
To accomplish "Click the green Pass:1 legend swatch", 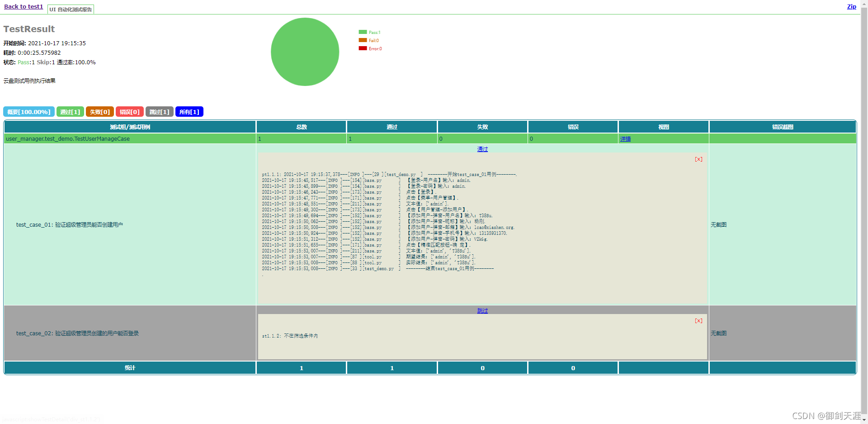I will [x=363, y=32].
